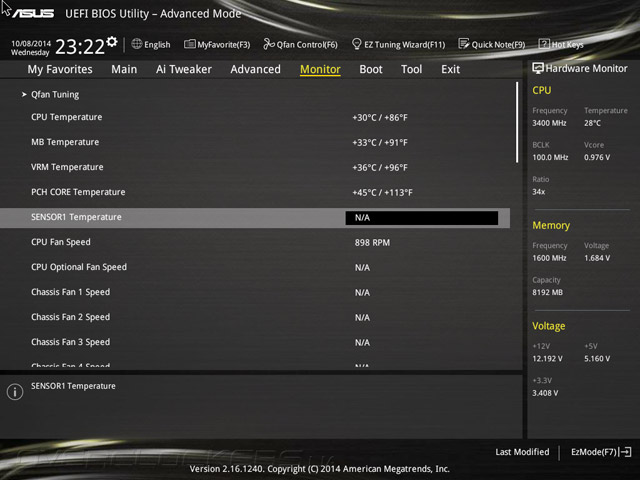Select the CPU Temperature row

(255, 117)
